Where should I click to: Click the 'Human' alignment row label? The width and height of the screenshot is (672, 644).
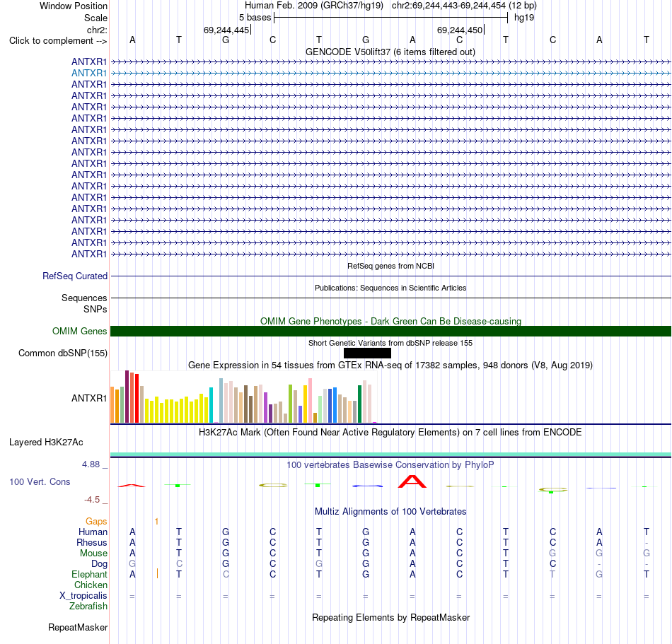click(93, 532)
